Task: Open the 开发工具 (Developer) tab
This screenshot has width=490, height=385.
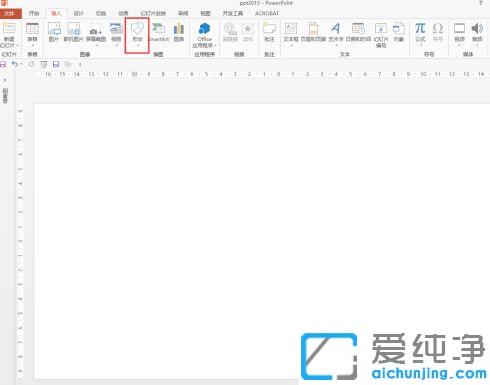Action: (233, 13)
